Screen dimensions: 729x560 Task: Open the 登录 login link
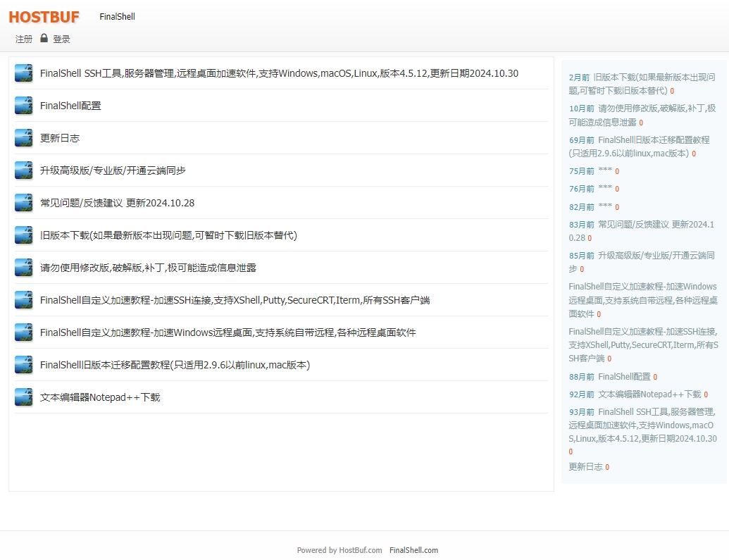(x=61, y=39)
